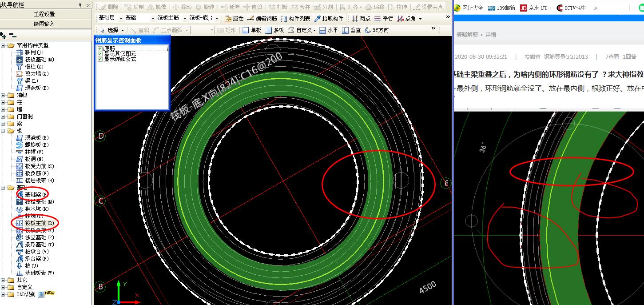Open the 筏板-底 component name dropdown
This screenshot has width=644, height=305.
[217, 18]
